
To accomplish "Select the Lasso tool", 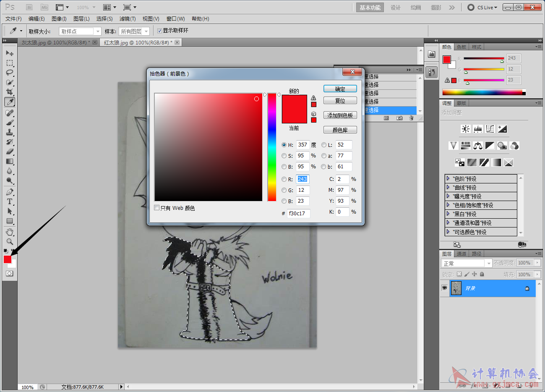I will pyautogui.click(x=10, y=73).
